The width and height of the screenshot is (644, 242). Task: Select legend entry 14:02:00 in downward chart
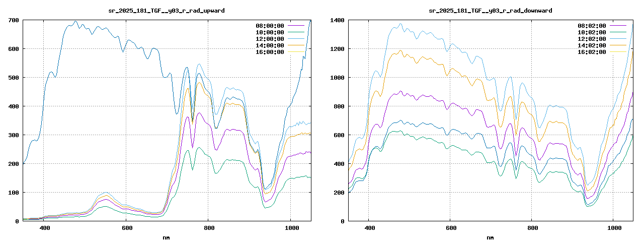pyautogui.click(x=592, y=45)
